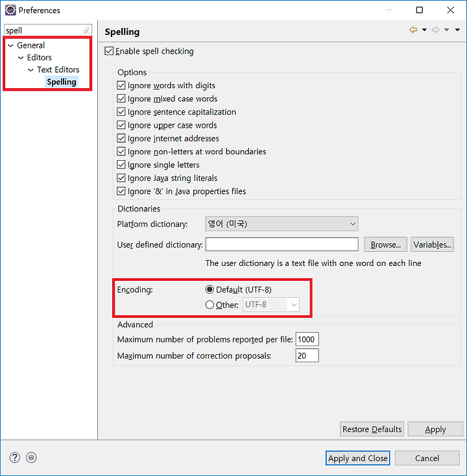Toggle Ignore internet addresses

(121, 138)
